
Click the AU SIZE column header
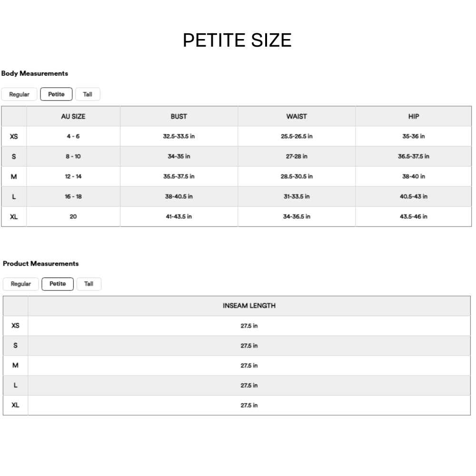click(73, 116)
